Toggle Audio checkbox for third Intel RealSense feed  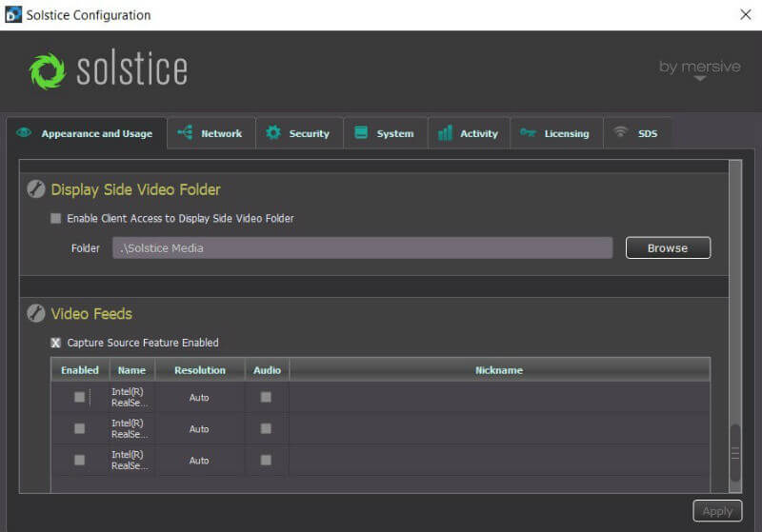pyautogui.click(x=266, y=460)
